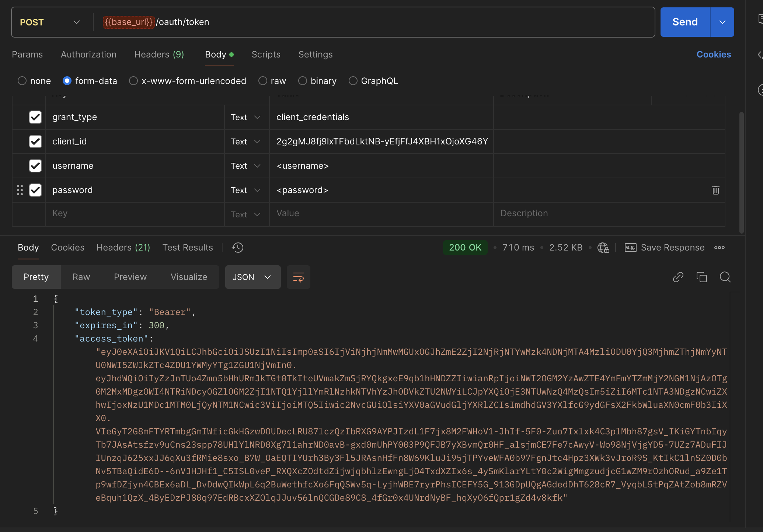Uncheck the grant_type row checkbox
The image size is (763, 532).
(x=35, y=117)
